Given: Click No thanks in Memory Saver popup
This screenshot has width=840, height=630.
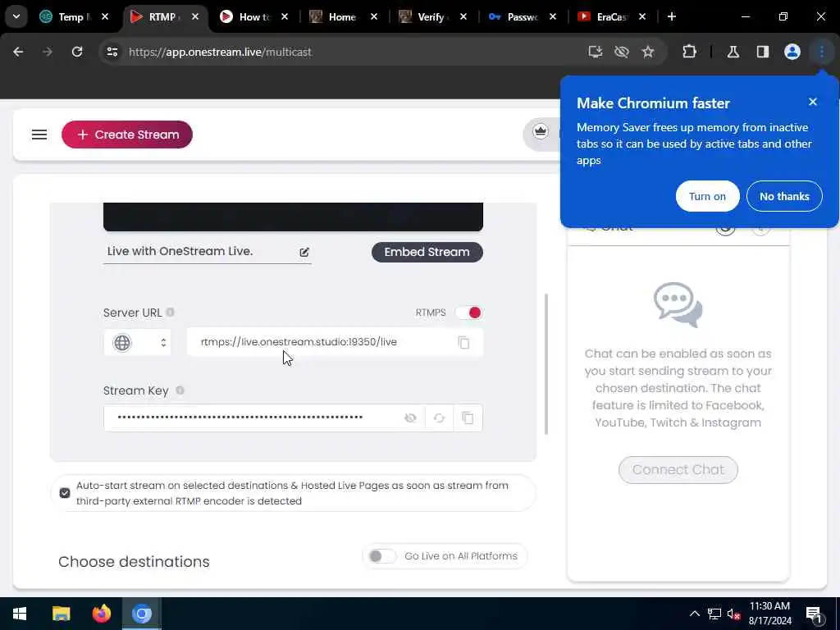Looking at the screenshot, I should click(x=784, y=196).
